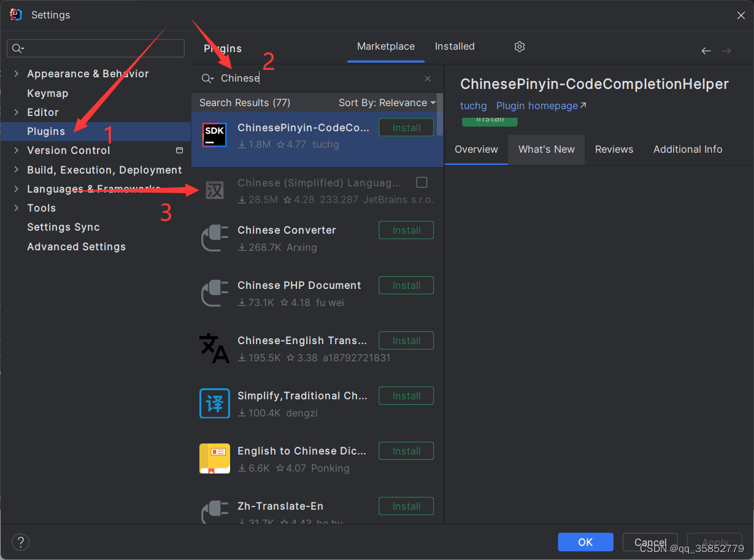Viewport: 754px width, 560px height.
Task: Switch to Installed tab
Action: pos(455,47)
